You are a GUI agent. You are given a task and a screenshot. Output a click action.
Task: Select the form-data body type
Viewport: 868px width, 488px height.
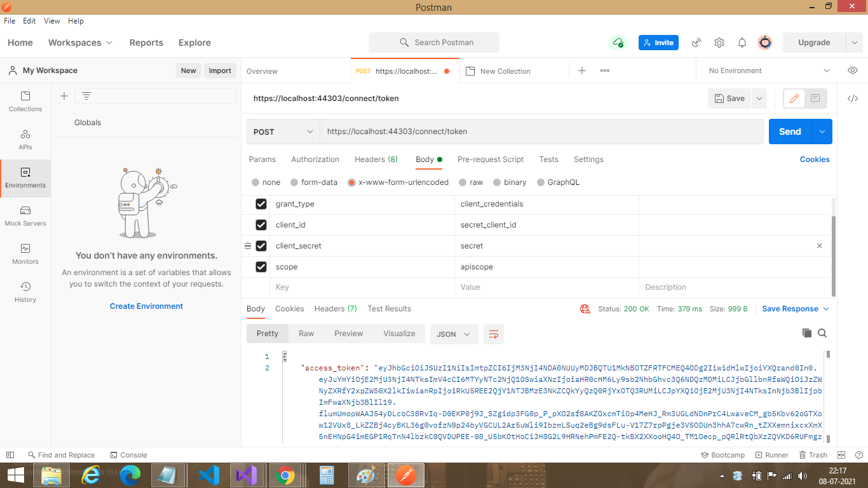coord(294,182)
